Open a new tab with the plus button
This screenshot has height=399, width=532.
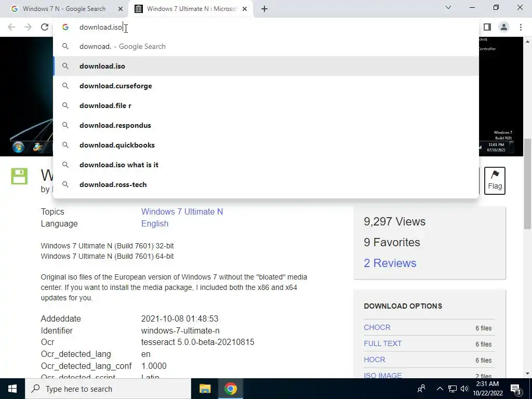point(264,9)
